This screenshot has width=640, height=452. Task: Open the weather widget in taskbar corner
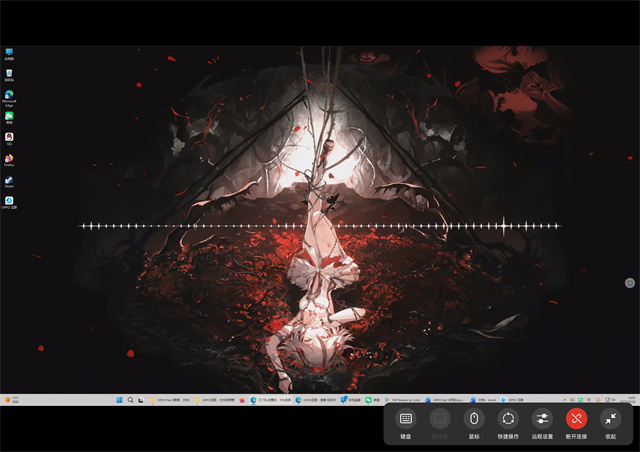click(x=12, y=399)
